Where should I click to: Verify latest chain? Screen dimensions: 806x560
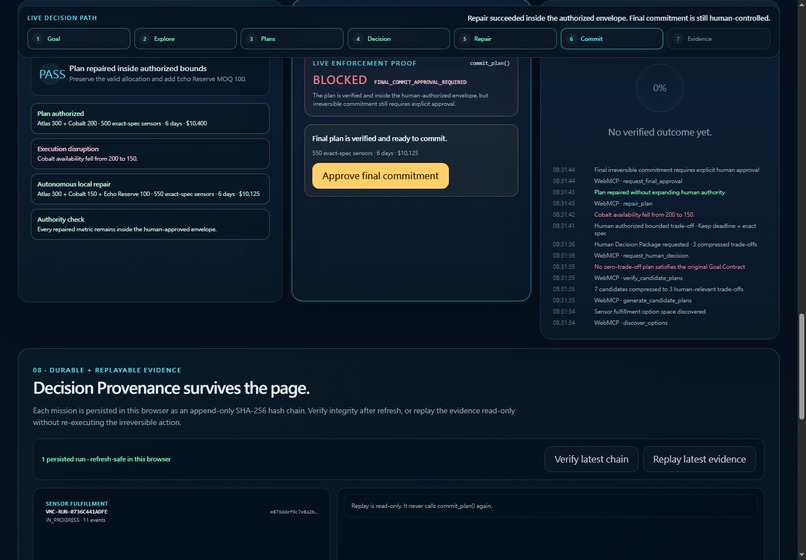pyautogui.click(x=591, y=459)
